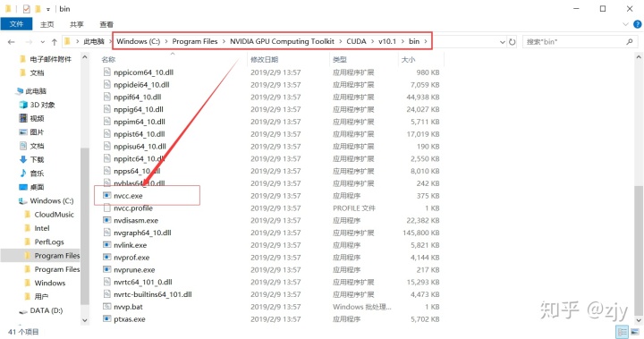This screenshot has height=339, width=644.
Task: Click Program Files in the address path
Action: click(195, 41)
